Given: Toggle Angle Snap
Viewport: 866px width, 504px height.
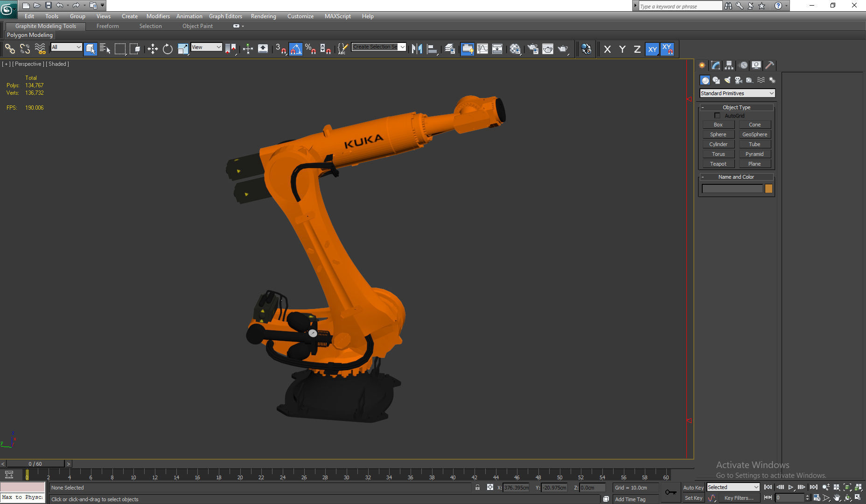Looking at the screenshot, I should pyautogui.click(x=296, y=49).
